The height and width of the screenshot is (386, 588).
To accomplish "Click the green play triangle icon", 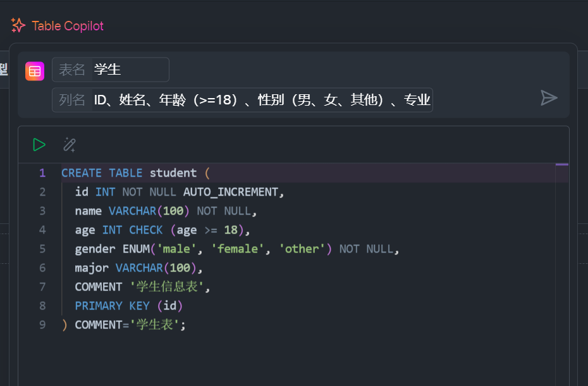I will coord(39,144).
